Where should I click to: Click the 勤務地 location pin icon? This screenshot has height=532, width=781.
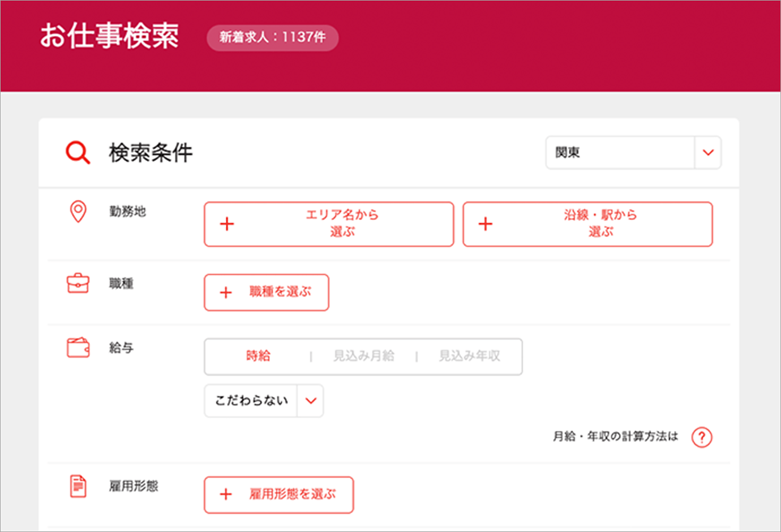(x=78, y=212)
